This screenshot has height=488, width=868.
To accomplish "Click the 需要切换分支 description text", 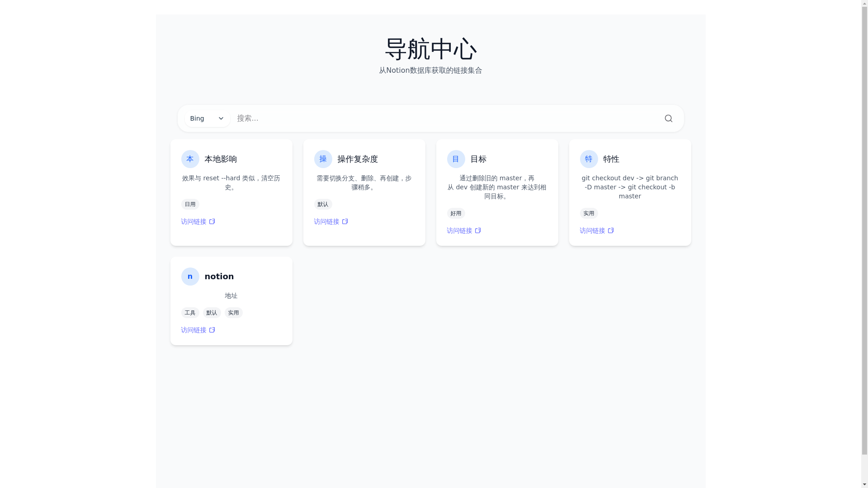I will click(364, 183).
